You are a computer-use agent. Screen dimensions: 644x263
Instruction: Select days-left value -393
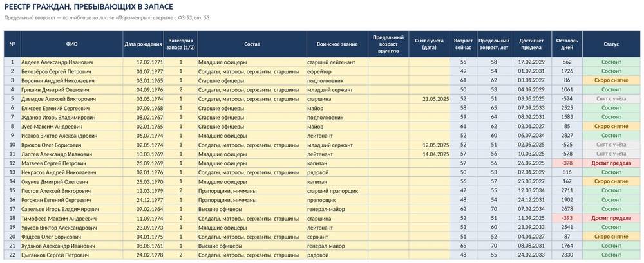click(567, 218)
